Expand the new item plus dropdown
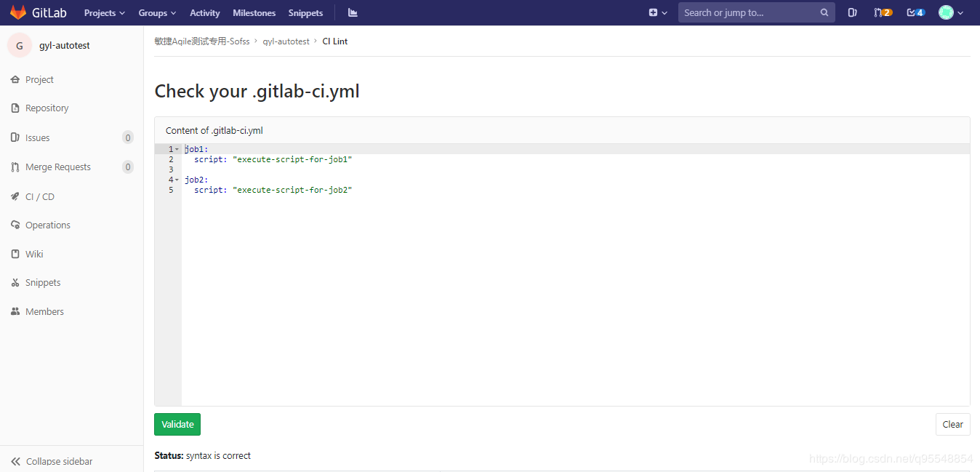The height and width of the screenshot is (472, 980). [x=656, y=12]
